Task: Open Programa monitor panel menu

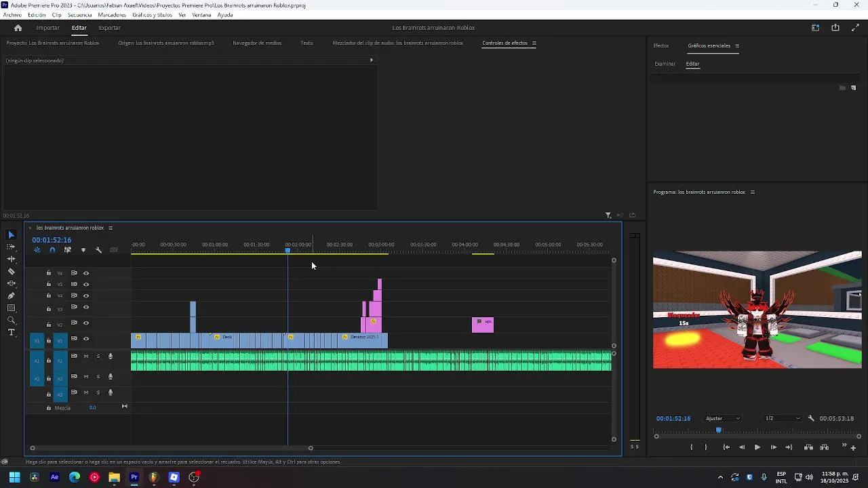Action: (x=752, y=192)
